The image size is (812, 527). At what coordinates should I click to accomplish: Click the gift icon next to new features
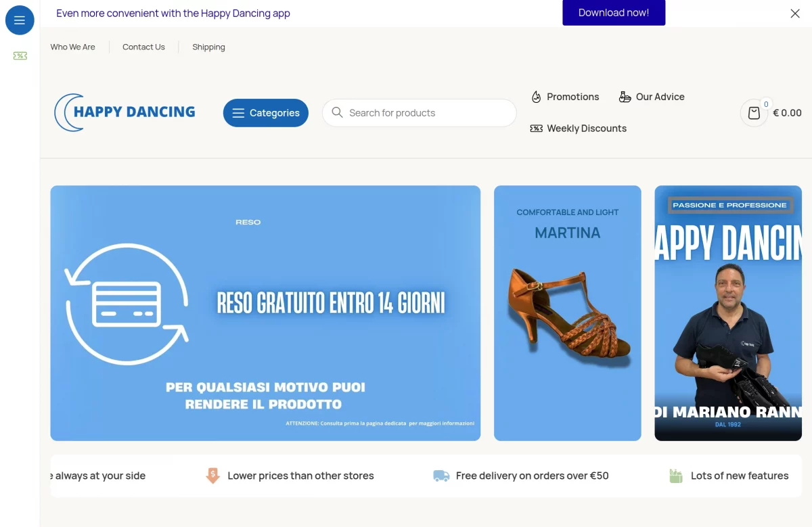click(675, 476)
